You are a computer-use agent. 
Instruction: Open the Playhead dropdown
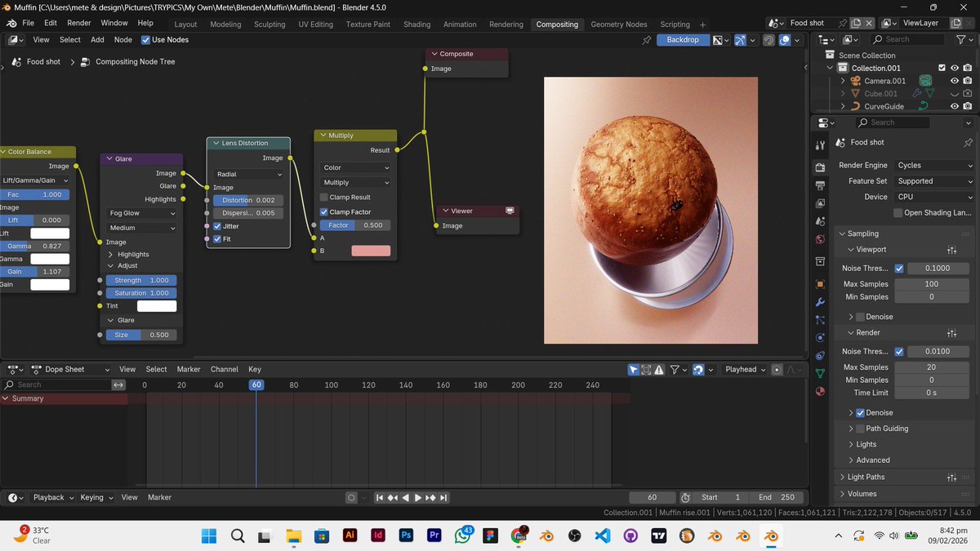point(746,370)
